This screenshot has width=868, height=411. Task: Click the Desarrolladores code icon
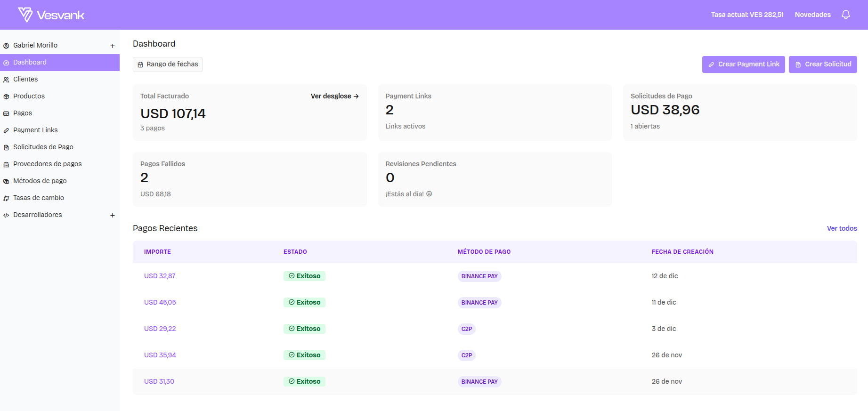(6, 215)
